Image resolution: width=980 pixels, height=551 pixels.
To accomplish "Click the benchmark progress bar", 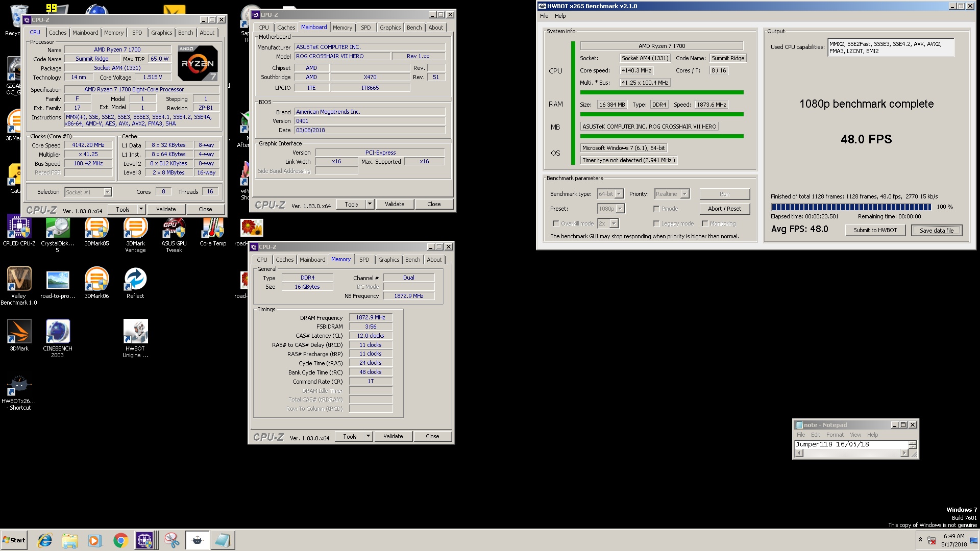I will pos(851,207).
